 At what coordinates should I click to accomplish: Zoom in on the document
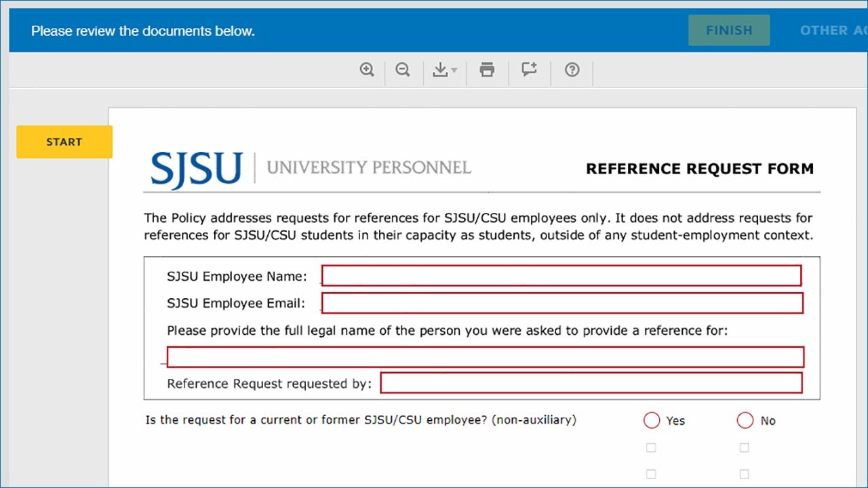[x=367, y=70]
